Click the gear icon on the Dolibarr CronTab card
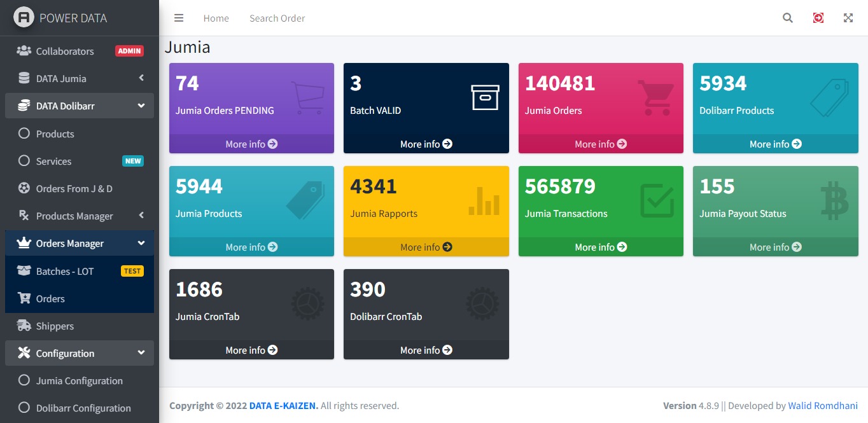 point(482,303)
